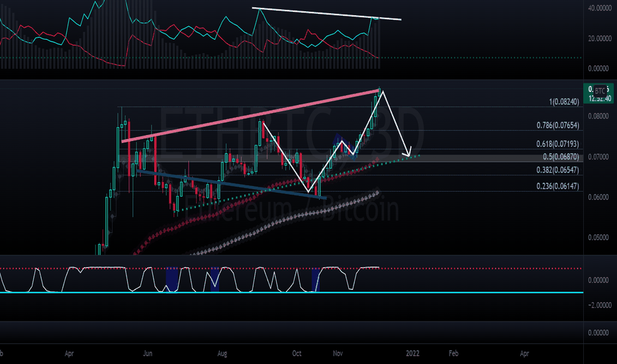Click the Jun label on time axis

148,353
